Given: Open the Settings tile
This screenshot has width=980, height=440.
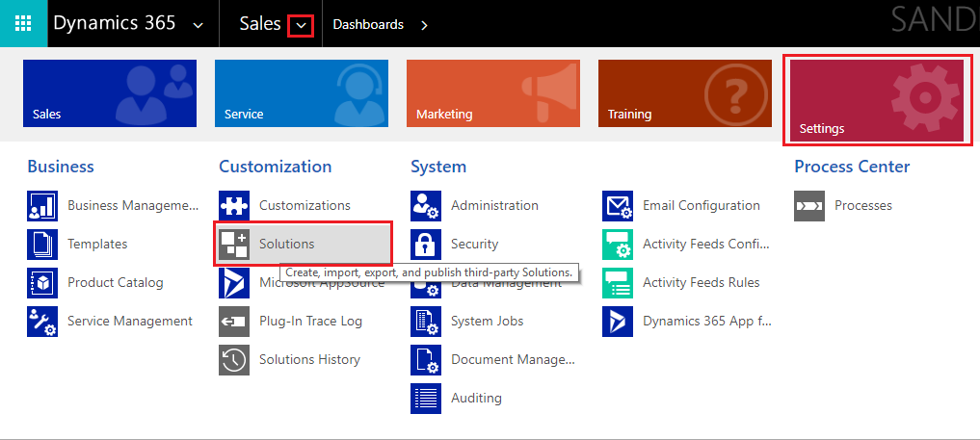Looking at the screenshot, I should pos(877,100).
